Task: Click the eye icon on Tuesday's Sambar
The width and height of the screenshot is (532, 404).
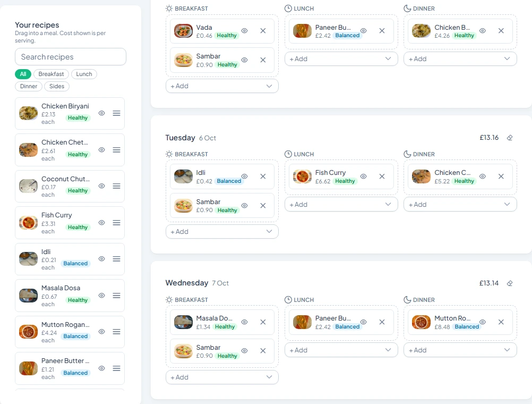Action: [x=244, y=206]
